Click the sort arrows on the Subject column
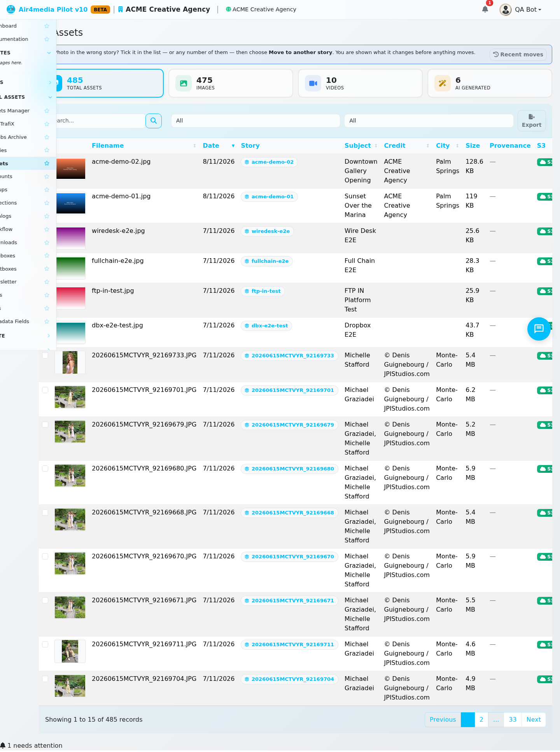 [x=376, y=146]
